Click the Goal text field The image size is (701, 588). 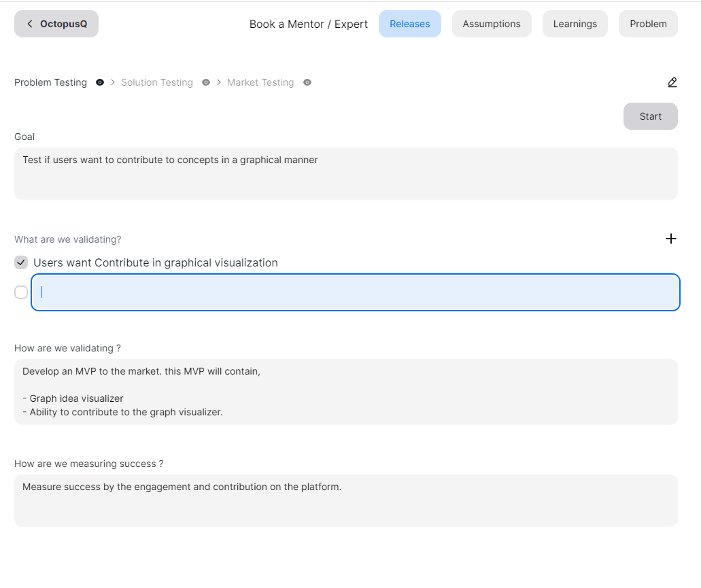click(x=345, y=173)
